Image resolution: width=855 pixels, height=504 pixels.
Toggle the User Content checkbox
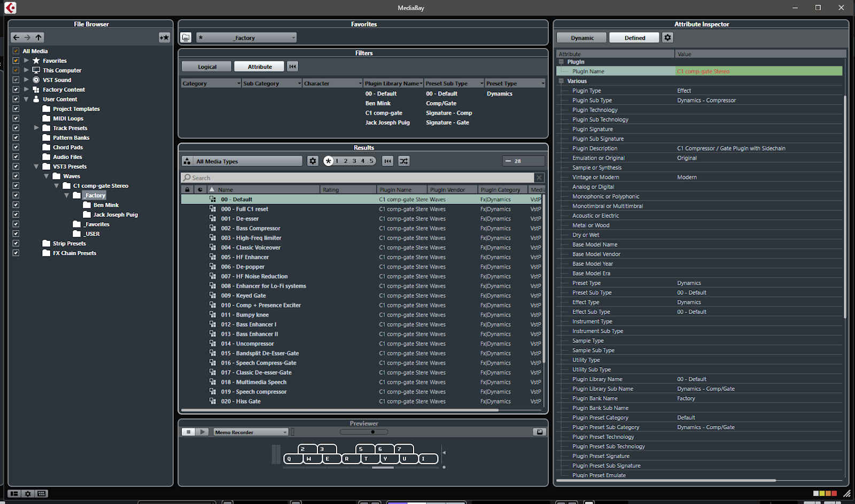(x=16, y=99)
